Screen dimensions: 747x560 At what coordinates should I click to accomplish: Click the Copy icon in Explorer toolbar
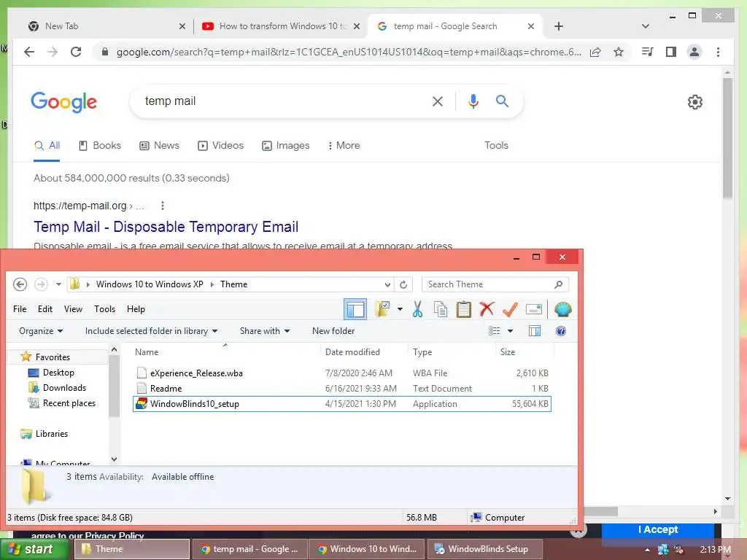point(441,309)
